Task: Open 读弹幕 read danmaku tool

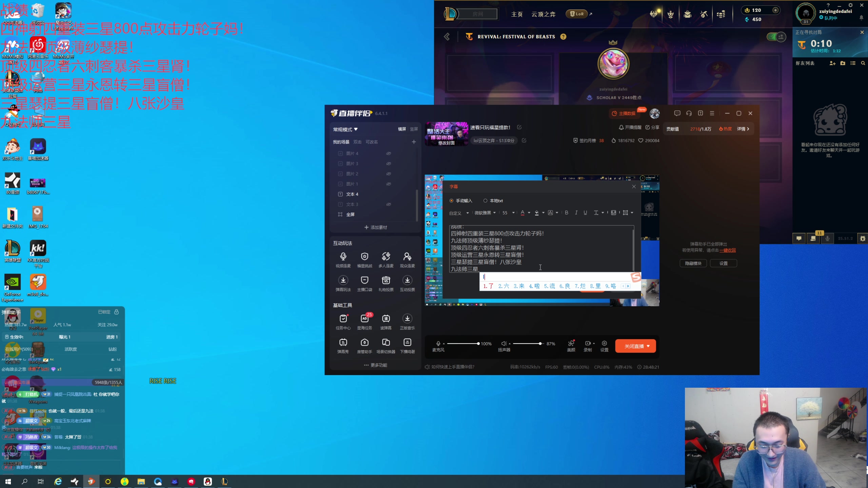Action: click(x=386, y=322)
